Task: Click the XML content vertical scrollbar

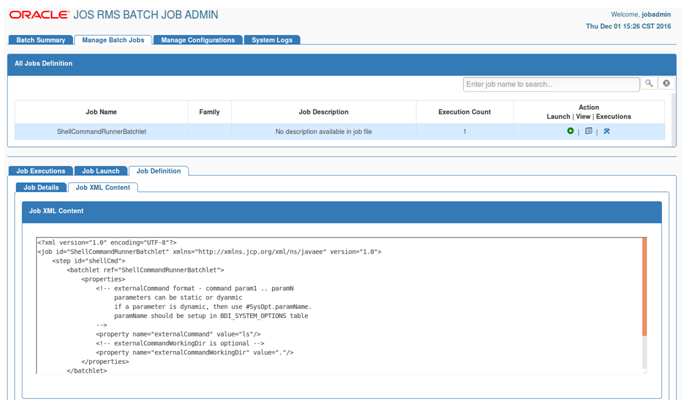Action: click(x=645, y=287)
